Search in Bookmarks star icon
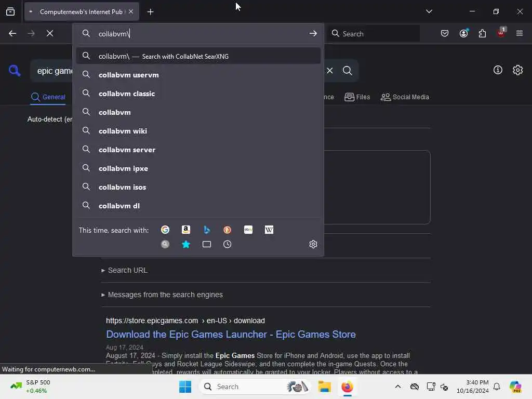 [186, 244]
